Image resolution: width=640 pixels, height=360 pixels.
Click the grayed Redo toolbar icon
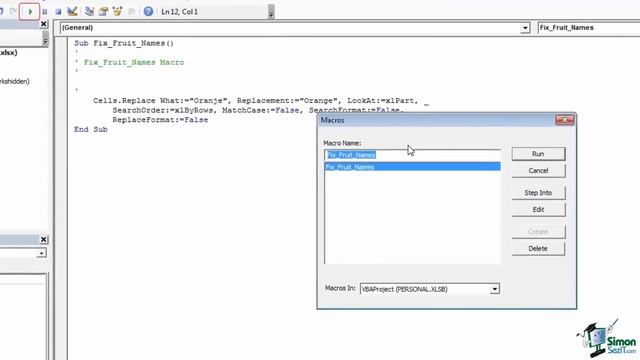(13, 11)
